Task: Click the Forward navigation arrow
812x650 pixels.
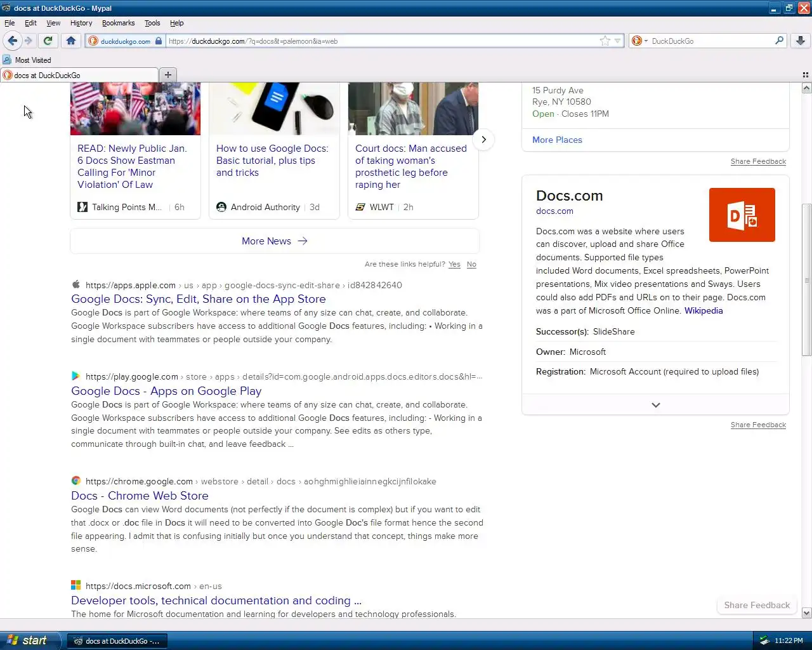Action: (29, 41)
